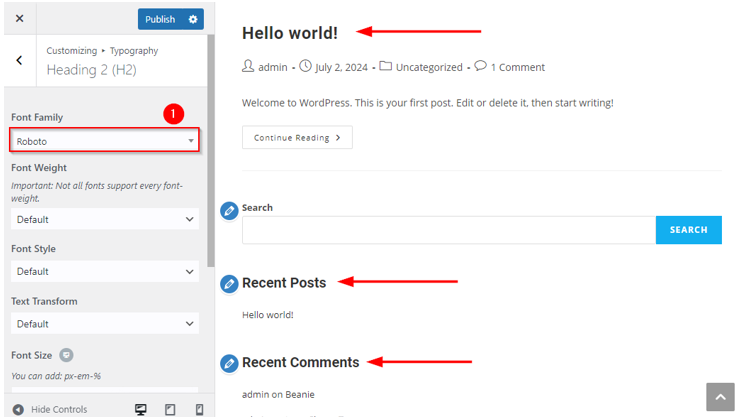Click the blue SEARCH button
Viewport: 747px width, 417px height.
tap(688, 230)
